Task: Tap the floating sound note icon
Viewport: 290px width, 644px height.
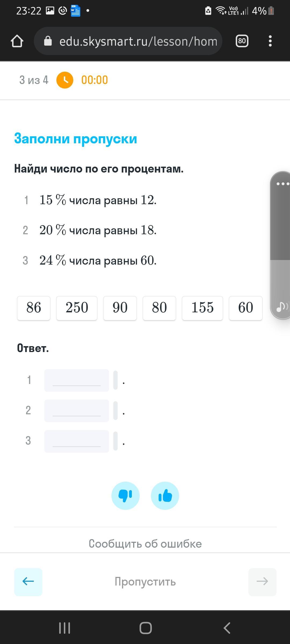Action: click(x=281, y=306)
